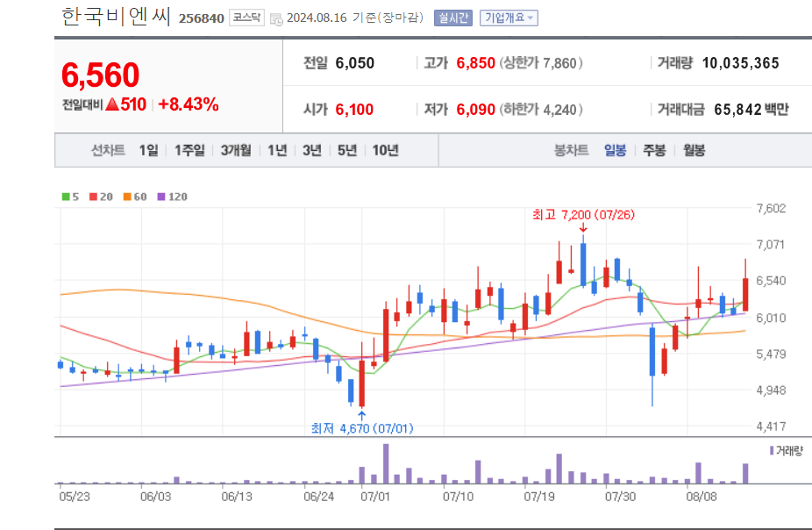This screenshot has height=530, width=812.
Task: Click the 하한가 4,240 text
Action: (x=541, y=110)
